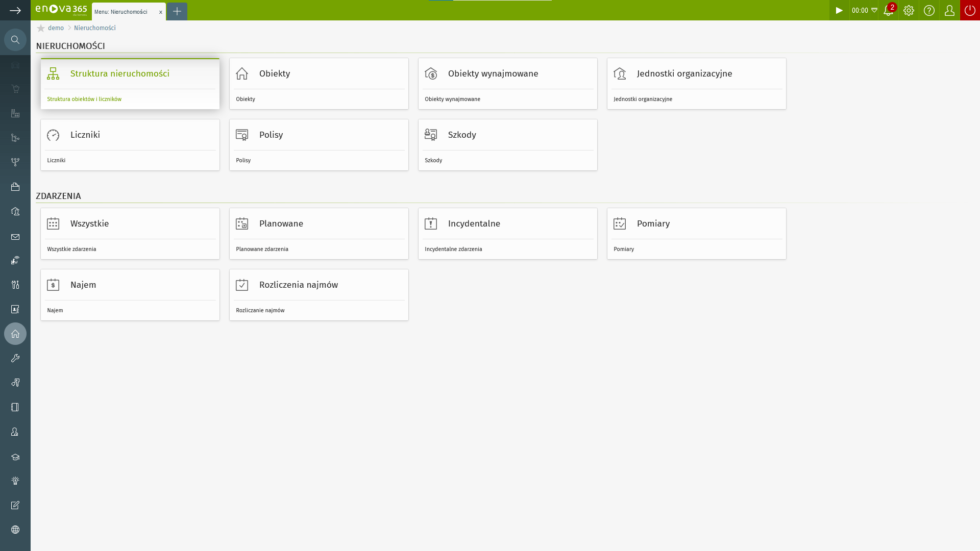Open the Struktura nieruchomości tile heading

click(120, 73)
